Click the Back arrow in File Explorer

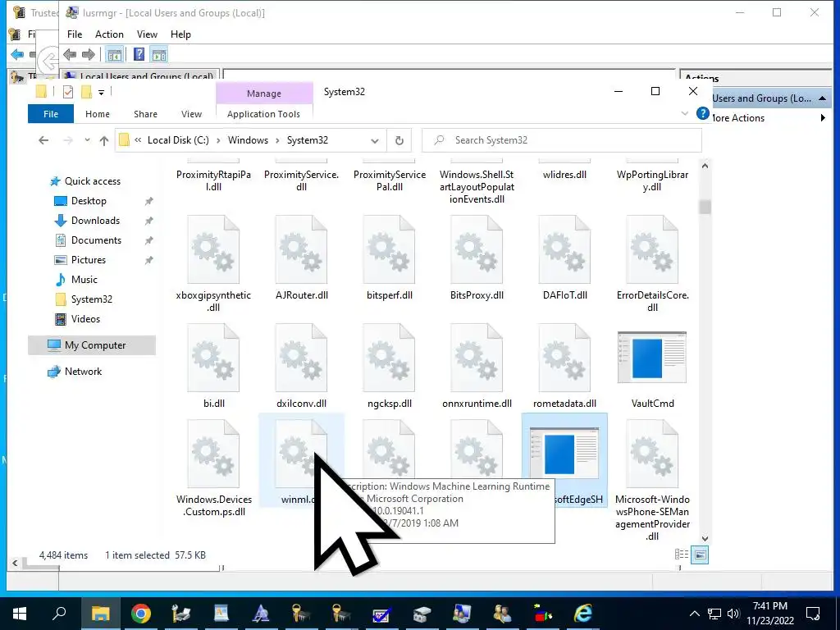43,140
